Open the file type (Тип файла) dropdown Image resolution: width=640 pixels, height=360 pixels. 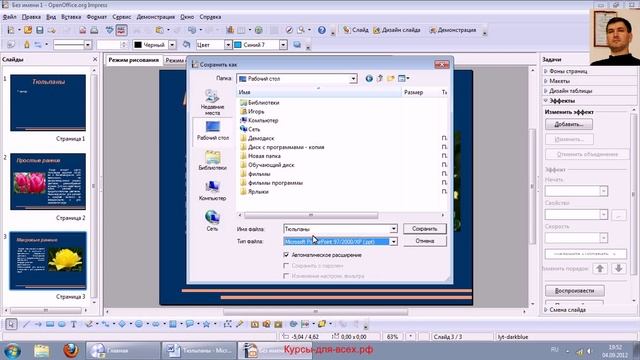pyautogui.click(x=393, y=242)
